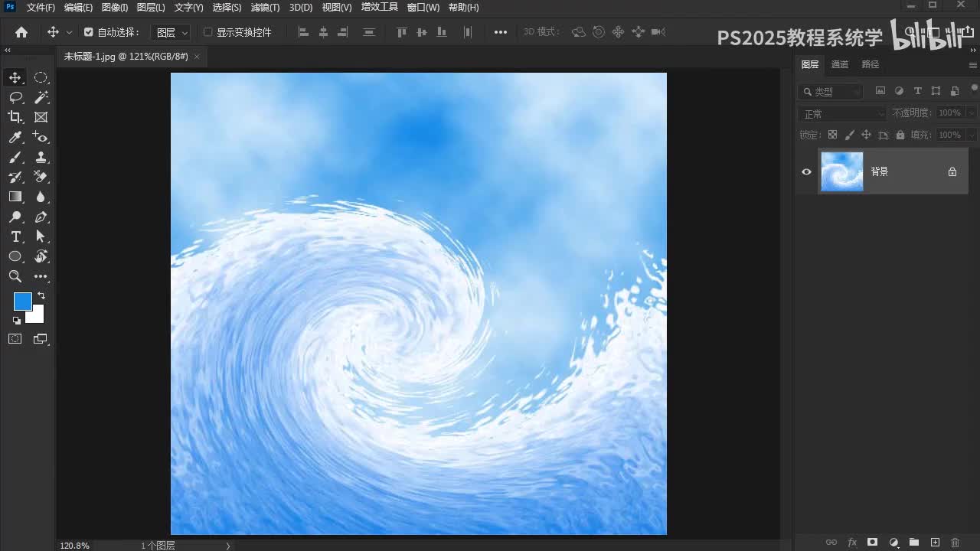
Task: Change the screen mode
Action: tap(41, 338)
